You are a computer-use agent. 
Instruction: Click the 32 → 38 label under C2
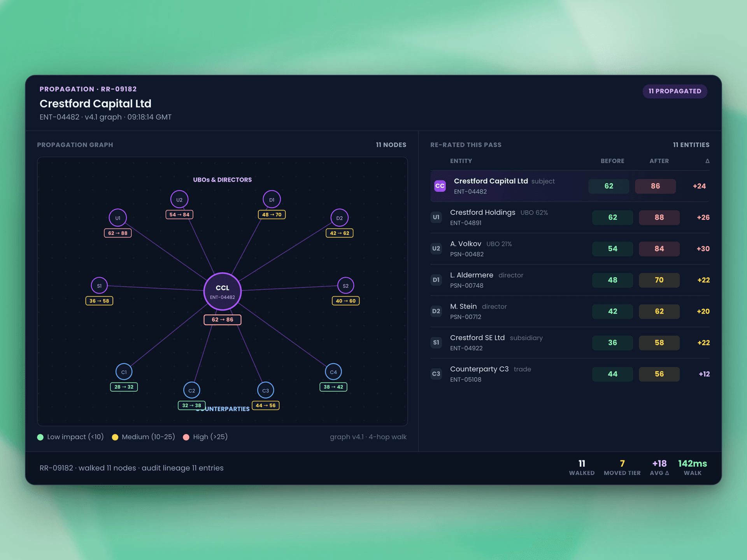pyautogui.click(x=191, y=405)
